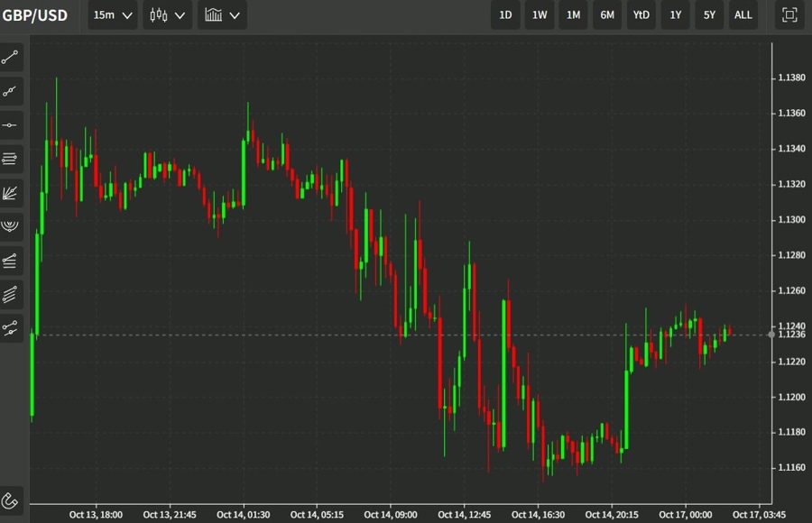
Task: Click the 1.1300 price axis label
Action: click(792, 219)
